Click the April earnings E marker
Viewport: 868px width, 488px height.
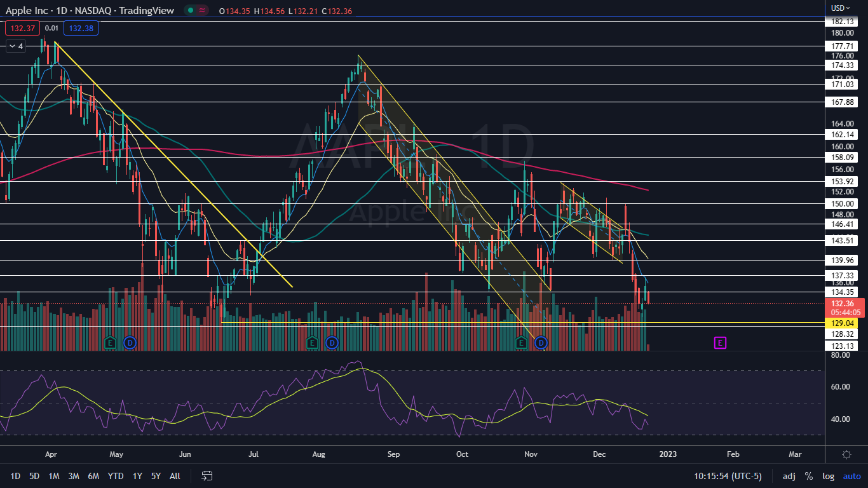(x=110, y=343)
